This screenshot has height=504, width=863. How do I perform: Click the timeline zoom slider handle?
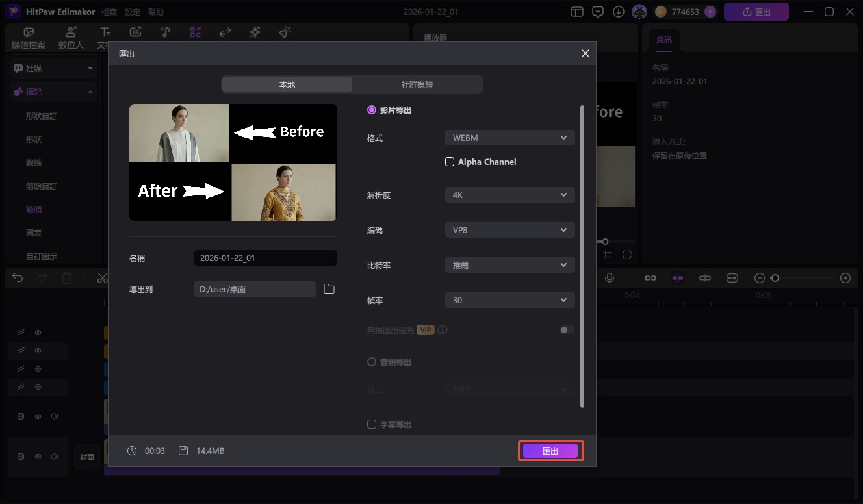[775, 278]
